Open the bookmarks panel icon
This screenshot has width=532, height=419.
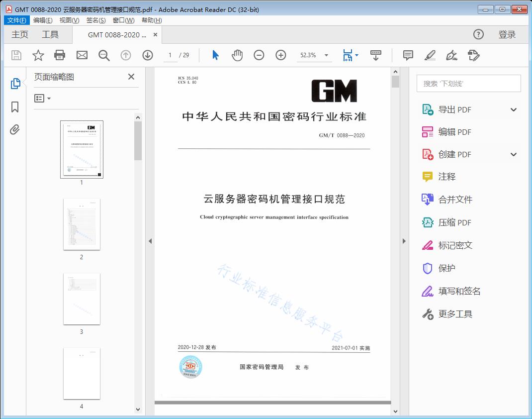click(14, 106)
